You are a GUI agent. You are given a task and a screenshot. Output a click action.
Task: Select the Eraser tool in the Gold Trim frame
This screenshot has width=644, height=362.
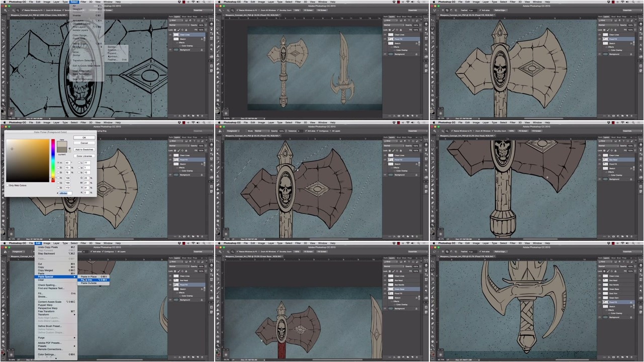432,306
